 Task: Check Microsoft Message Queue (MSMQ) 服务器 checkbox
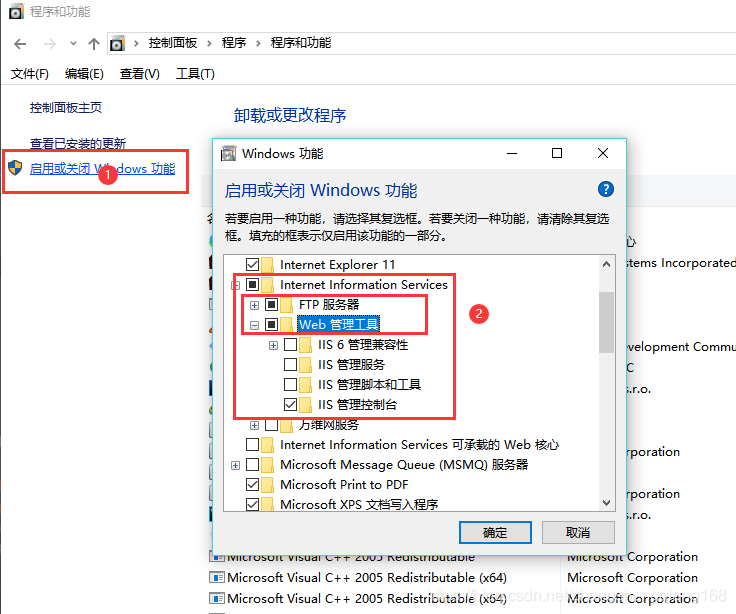[253, 464]
